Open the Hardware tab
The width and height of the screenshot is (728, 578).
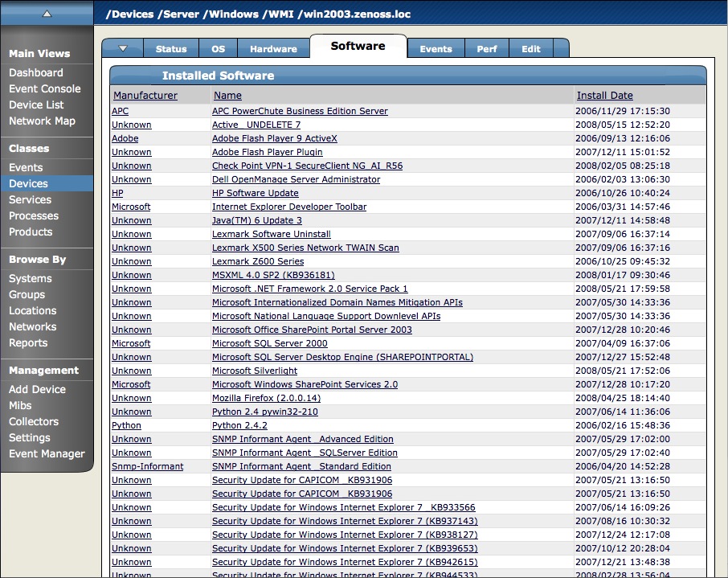coord(273,49)
